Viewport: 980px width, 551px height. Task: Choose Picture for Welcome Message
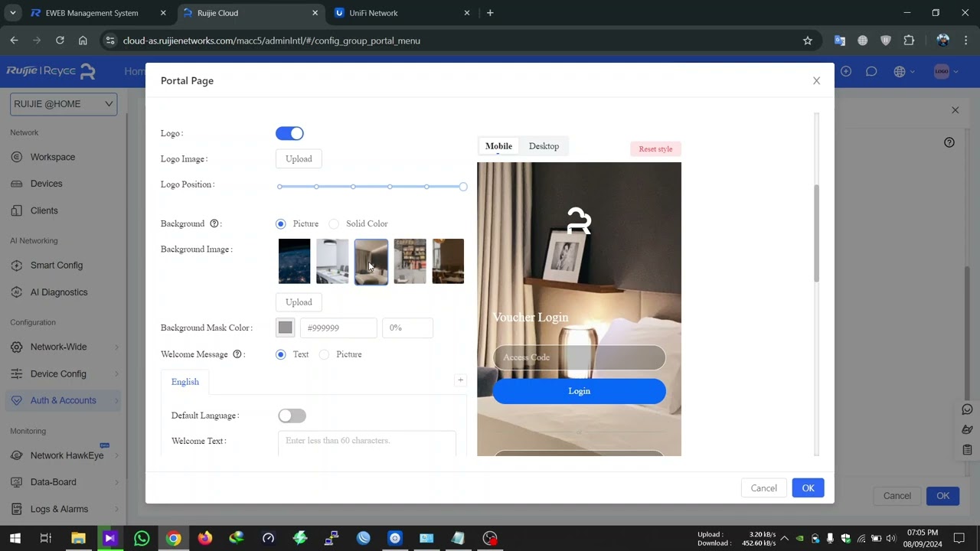[x=325, y=354]
